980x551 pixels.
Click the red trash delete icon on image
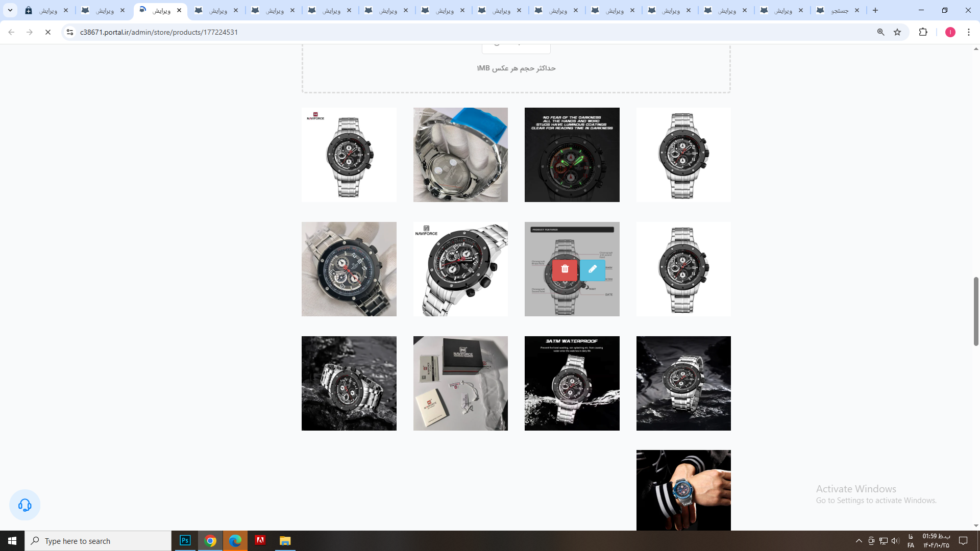click(565, 269)
